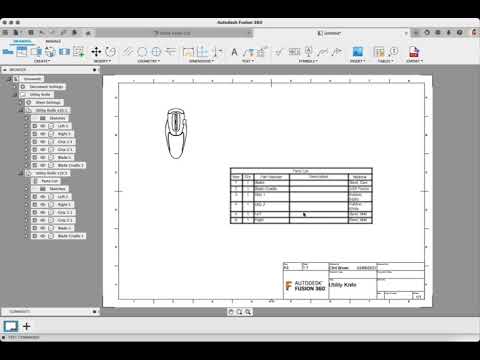The width and height of the screenshot is (480, 360).
Task: Switch to the DRAWING toolbar tab
Action: (22, 41)
